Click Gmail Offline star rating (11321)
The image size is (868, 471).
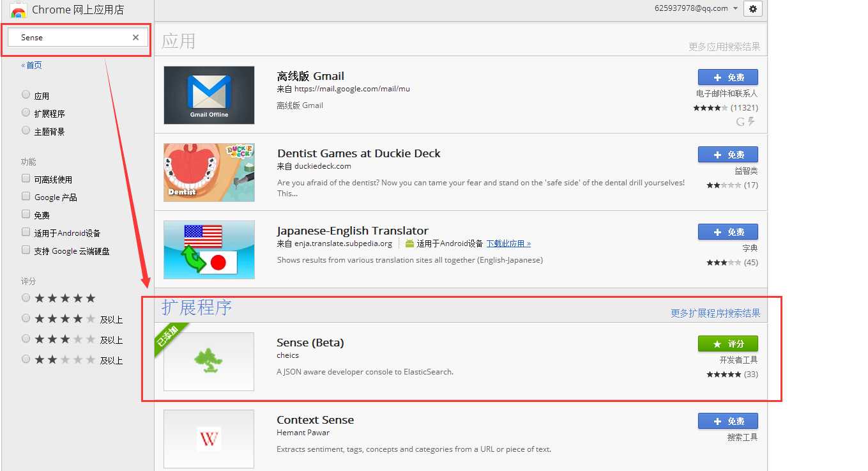click(x=726, y=108)
